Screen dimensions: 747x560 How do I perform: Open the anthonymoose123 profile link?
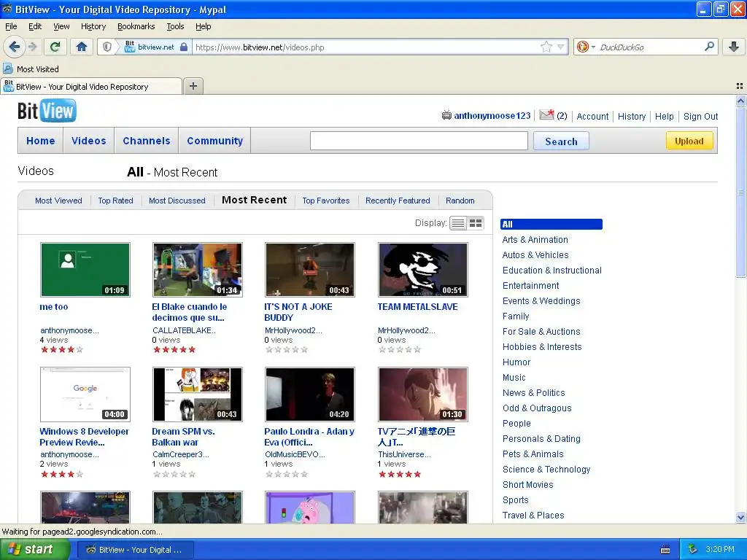[x=492, y=116]
